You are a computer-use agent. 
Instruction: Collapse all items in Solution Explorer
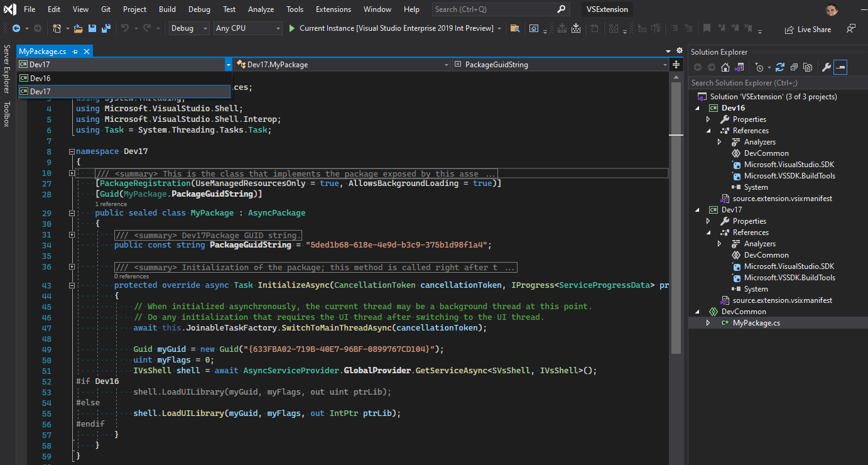coord(793,67)
